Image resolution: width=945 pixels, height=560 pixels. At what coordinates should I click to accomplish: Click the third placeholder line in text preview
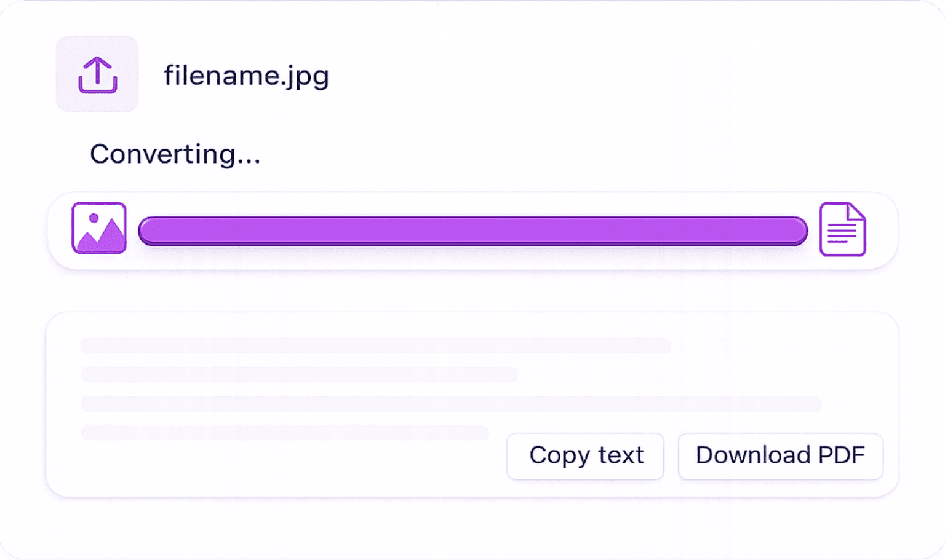click(x=451, y=403)
